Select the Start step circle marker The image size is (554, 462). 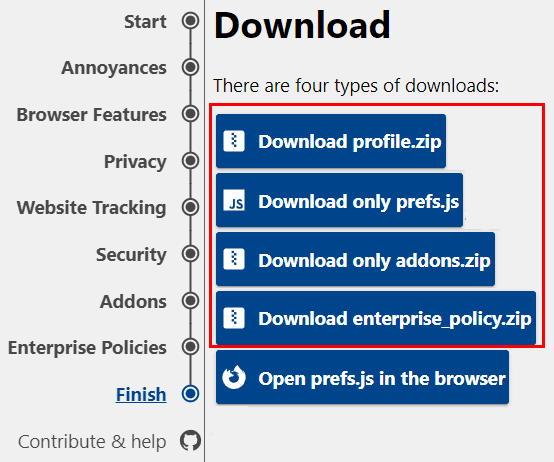(190, 20)
